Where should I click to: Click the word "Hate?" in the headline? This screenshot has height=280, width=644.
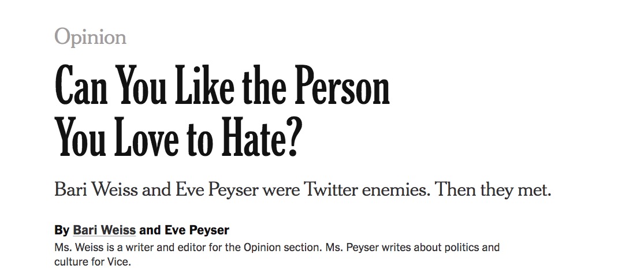click(x=265, y=141)
